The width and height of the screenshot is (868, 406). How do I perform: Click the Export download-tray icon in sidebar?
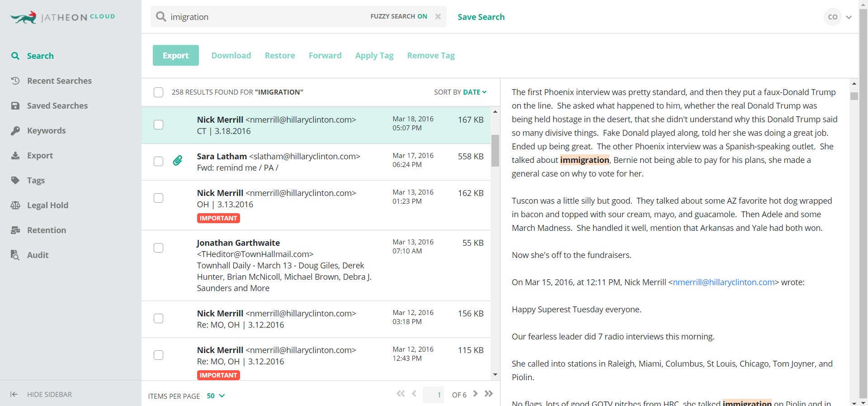tap(15, 155)
